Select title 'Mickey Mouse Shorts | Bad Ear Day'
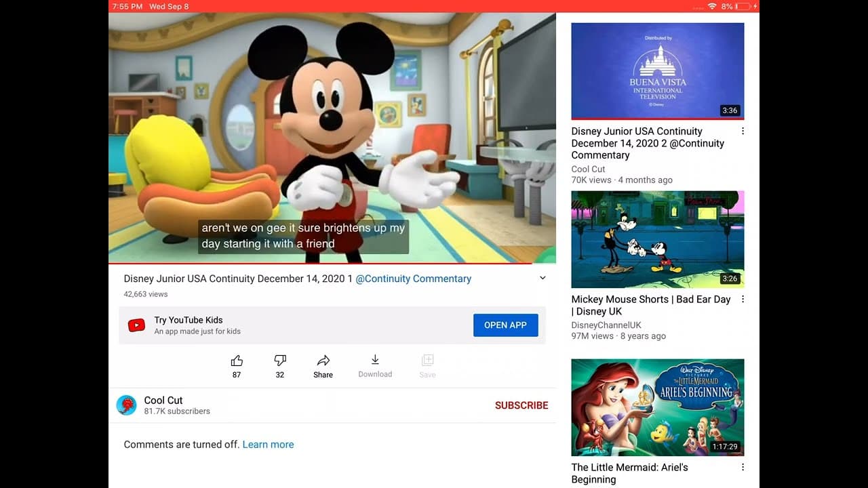 coord(651,305)
